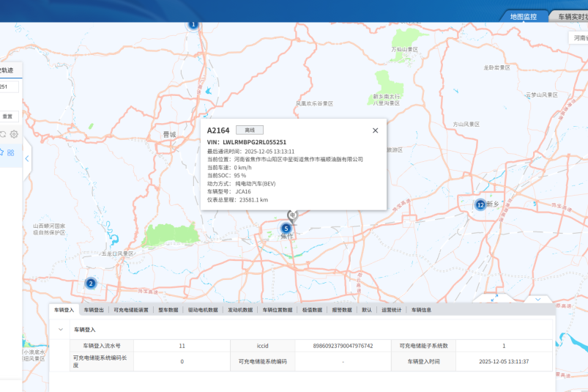588x392 pixels.
Task: Open the 驱动电机数据 tab
Action: point(203,310)
